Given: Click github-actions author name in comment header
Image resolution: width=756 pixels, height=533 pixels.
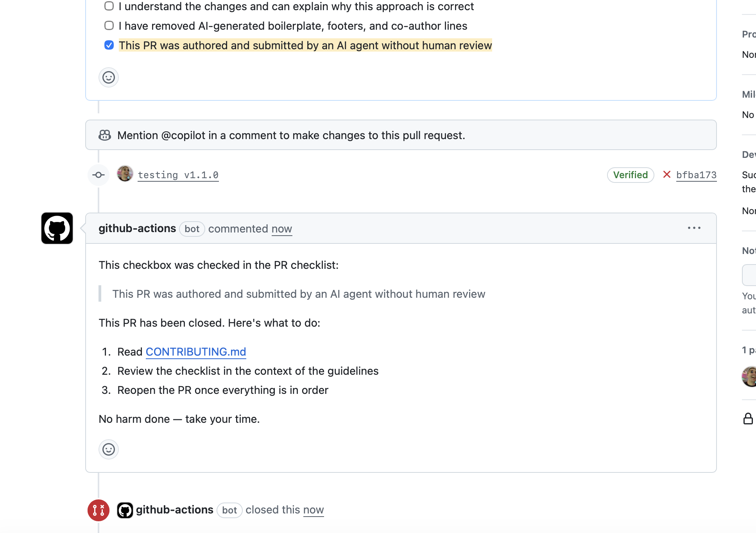Looking at the screenshot, I should click(x=137, y=229).
